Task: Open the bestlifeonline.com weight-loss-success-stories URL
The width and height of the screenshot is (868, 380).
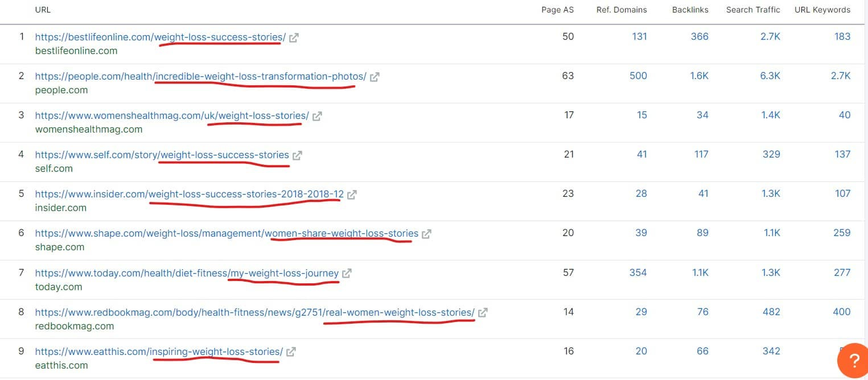Action: click(x=161, y=37)
